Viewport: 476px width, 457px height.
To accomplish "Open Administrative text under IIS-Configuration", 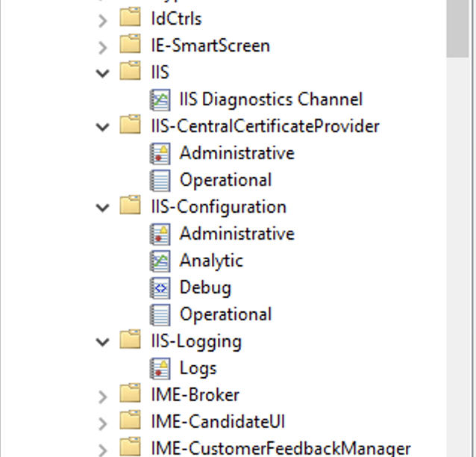I will [x=237, y=234].
